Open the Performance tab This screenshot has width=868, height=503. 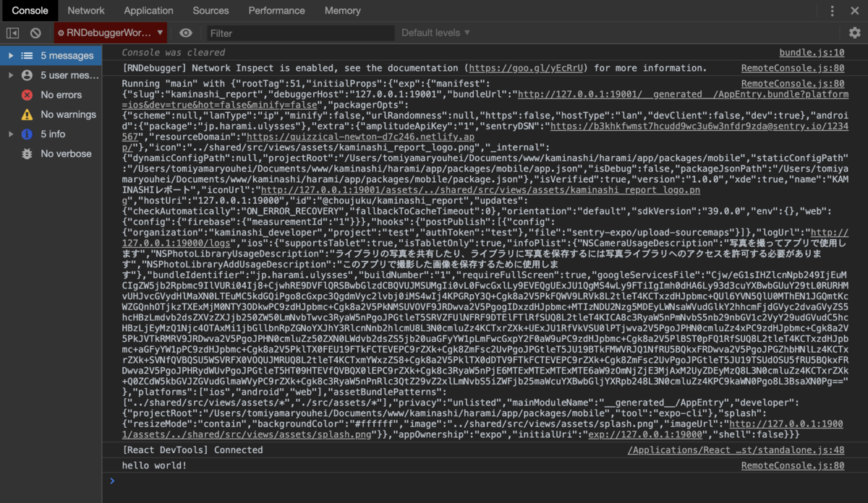[276, 11]
